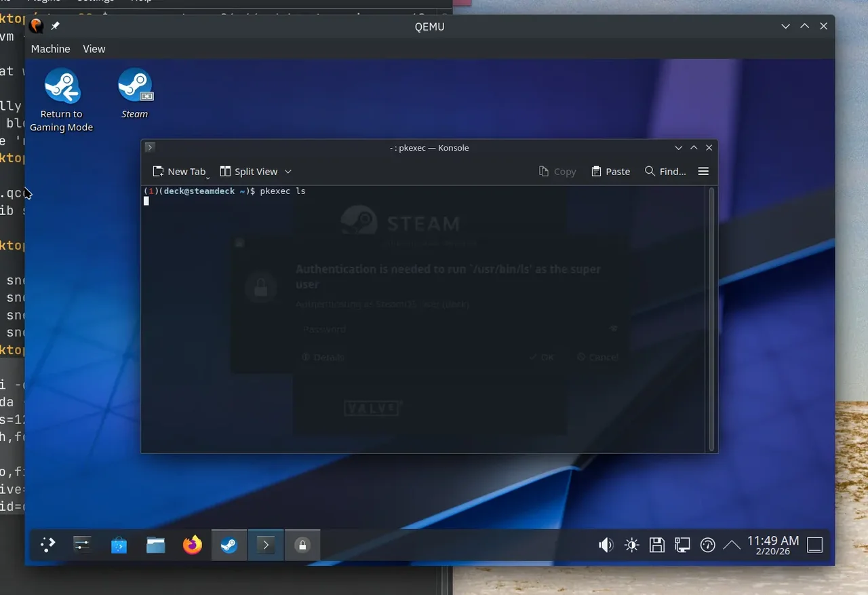Click the QEMU app icon in title bar
868x595 pixels.
[x=37, y=26]
